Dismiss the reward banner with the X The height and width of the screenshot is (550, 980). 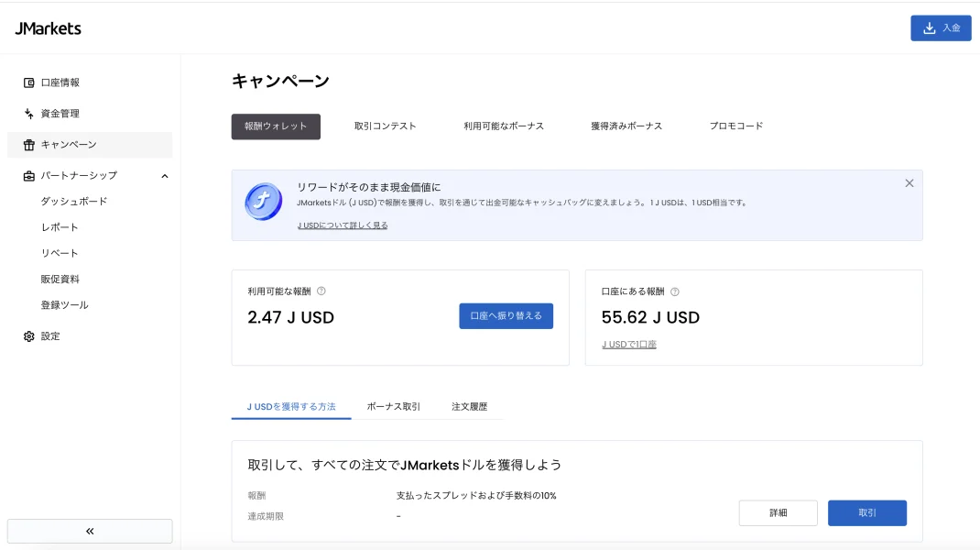[x=909, y=182]
